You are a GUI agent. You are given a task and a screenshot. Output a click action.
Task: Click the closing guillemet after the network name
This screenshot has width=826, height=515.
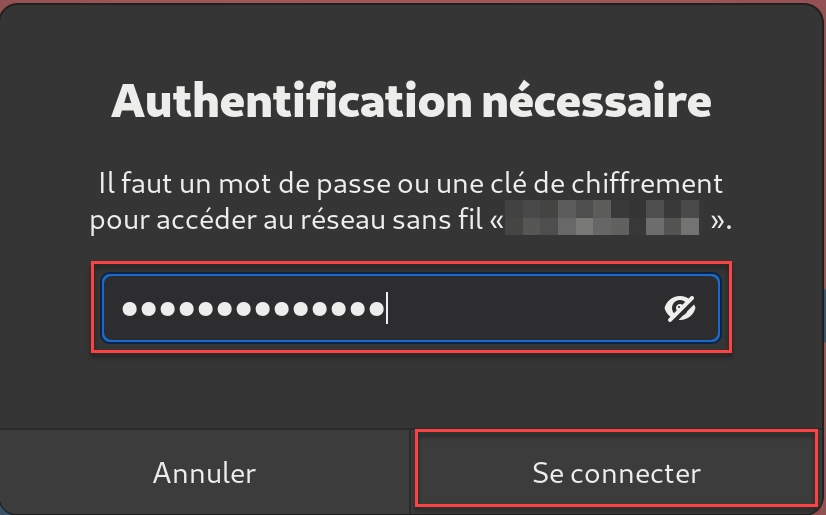tap(716, 221)
